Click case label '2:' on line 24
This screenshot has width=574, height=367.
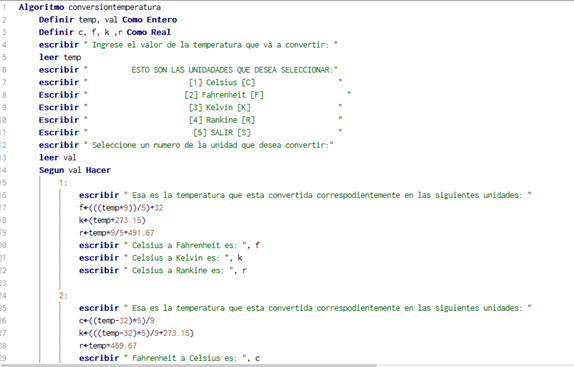(63, 295)
